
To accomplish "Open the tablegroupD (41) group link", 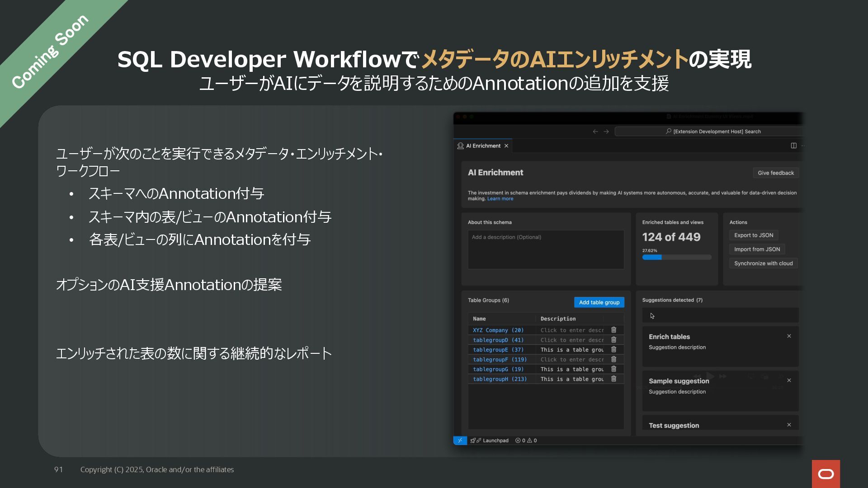I will pyautogui.click(x=498, y=340).
